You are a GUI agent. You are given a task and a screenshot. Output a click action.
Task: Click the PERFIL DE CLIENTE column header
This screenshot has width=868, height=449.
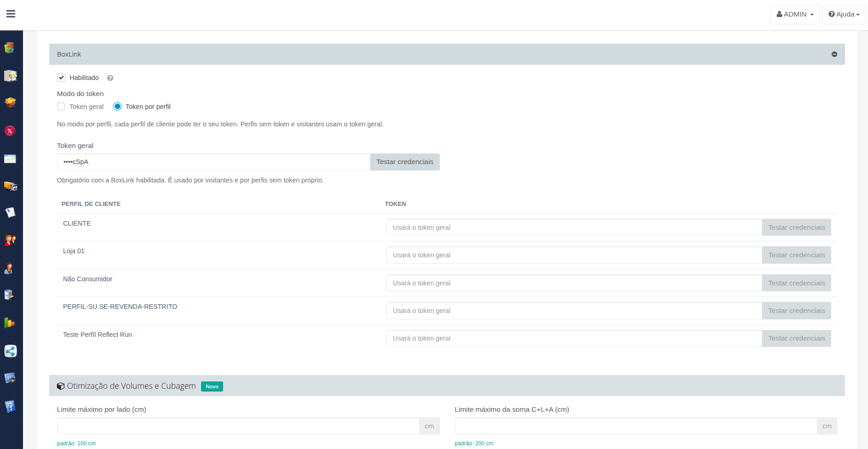91,204
